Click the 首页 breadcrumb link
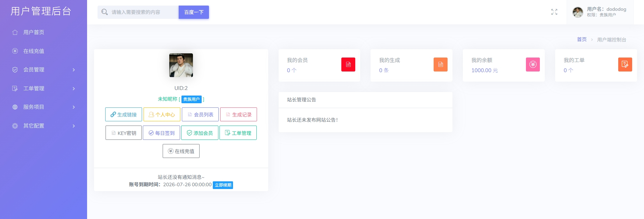The height and width of the screenshot is (219, 644). [582, 39]
